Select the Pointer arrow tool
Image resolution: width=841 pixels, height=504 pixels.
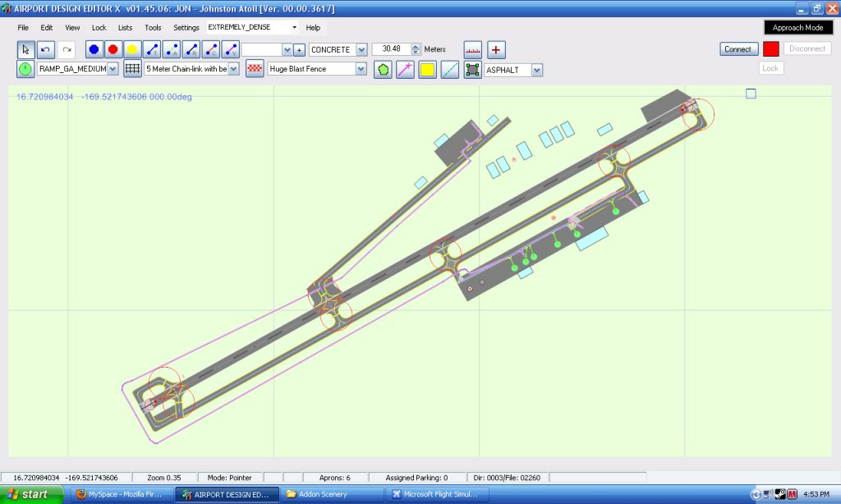click(26, 49)
